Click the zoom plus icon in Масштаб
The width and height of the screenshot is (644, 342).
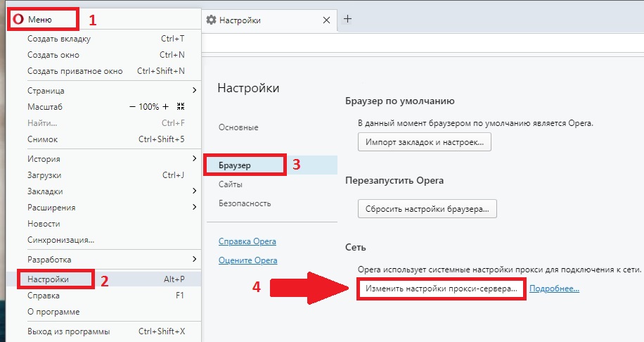(166, 107)
